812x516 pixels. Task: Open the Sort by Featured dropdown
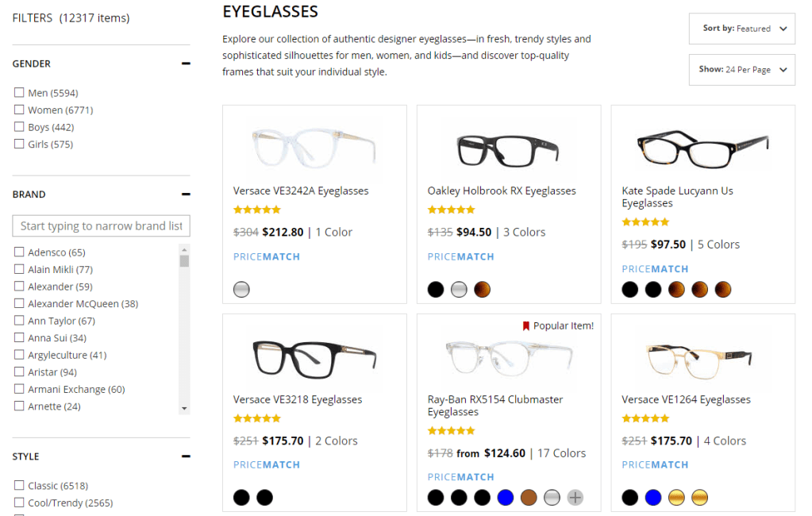(x=741, y=29)
